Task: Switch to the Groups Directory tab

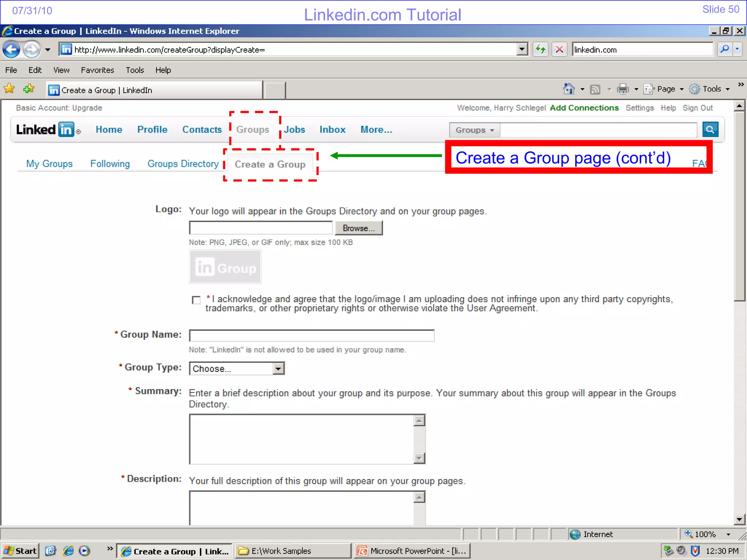Action: 183,164
